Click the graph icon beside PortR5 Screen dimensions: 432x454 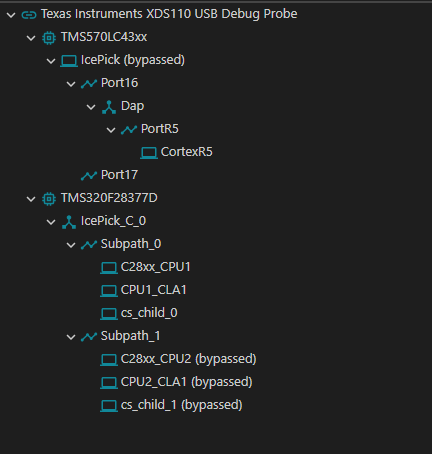129,129
